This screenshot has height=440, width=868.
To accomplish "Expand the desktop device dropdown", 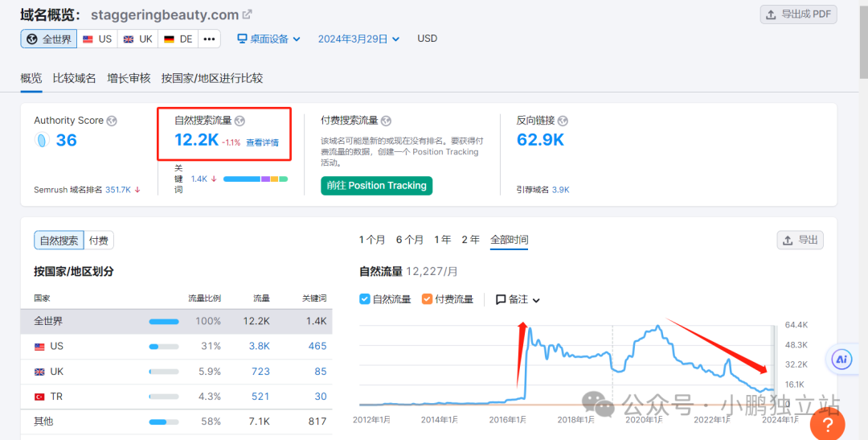I will click(269, 39).
